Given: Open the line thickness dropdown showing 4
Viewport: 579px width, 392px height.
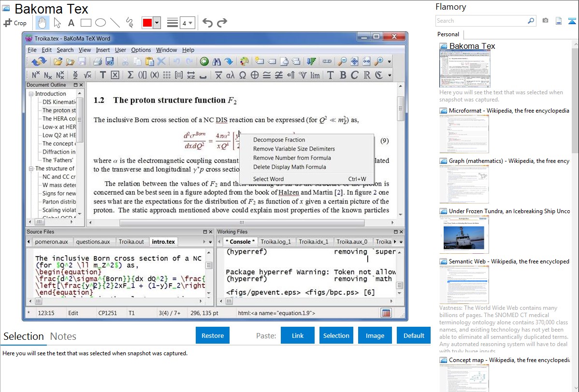Looking at the screenshot, I should [x=188, y=23].
